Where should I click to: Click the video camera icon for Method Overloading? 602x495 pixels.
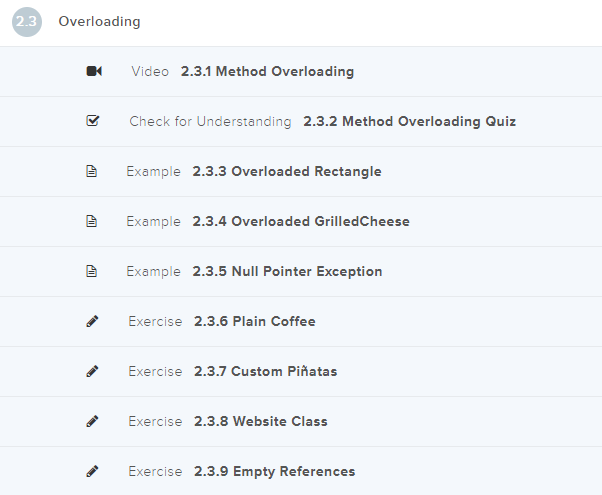[94, 71]
